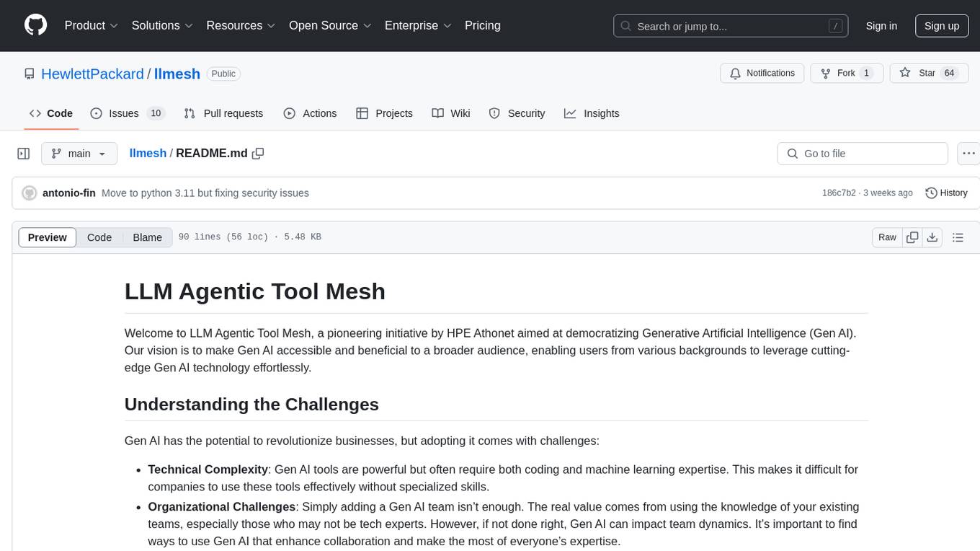Click the Technical Complexity bold text
The height and width of the screenshot is (551, 980).
point(208,470)
